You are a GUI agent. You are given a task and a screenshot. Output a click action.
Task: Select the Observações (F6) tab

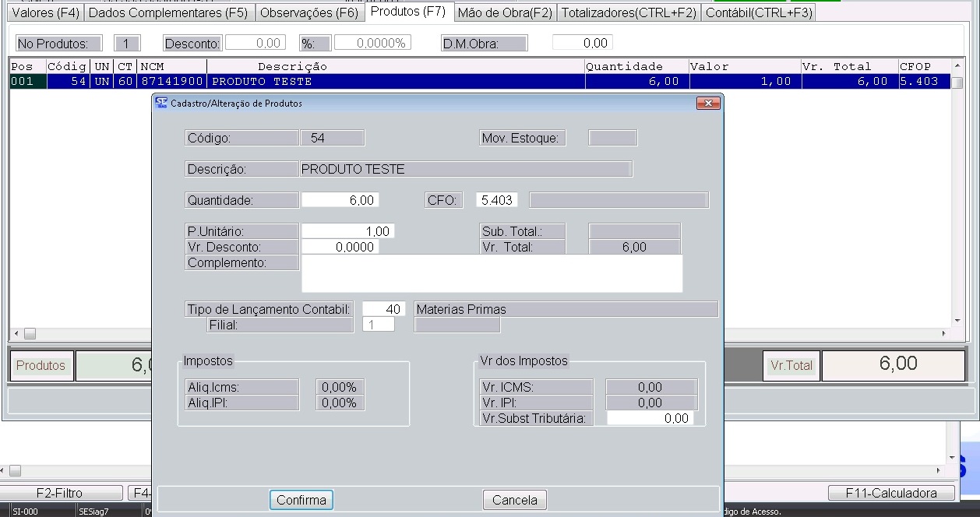click(309, 12)
